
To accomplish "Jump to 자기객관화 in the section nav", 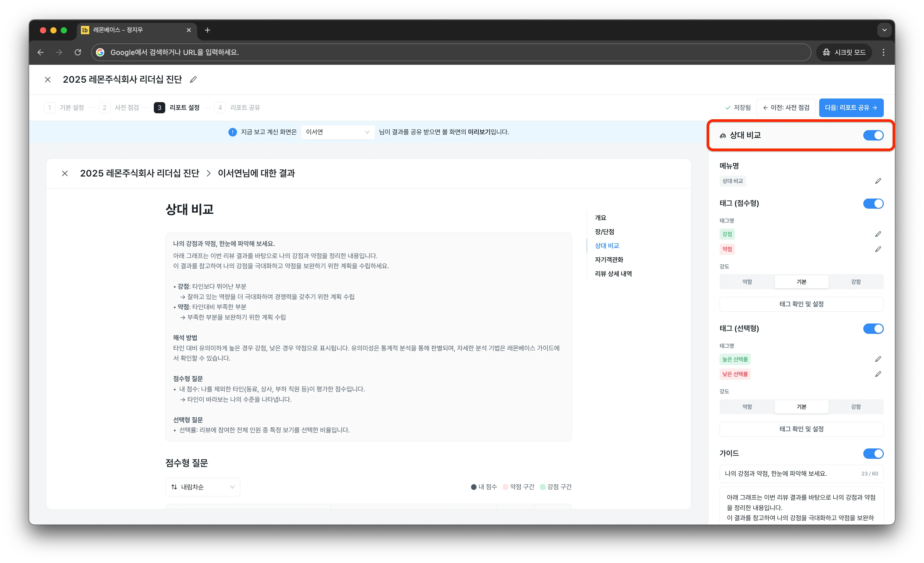I will click(x=609, y=259).
